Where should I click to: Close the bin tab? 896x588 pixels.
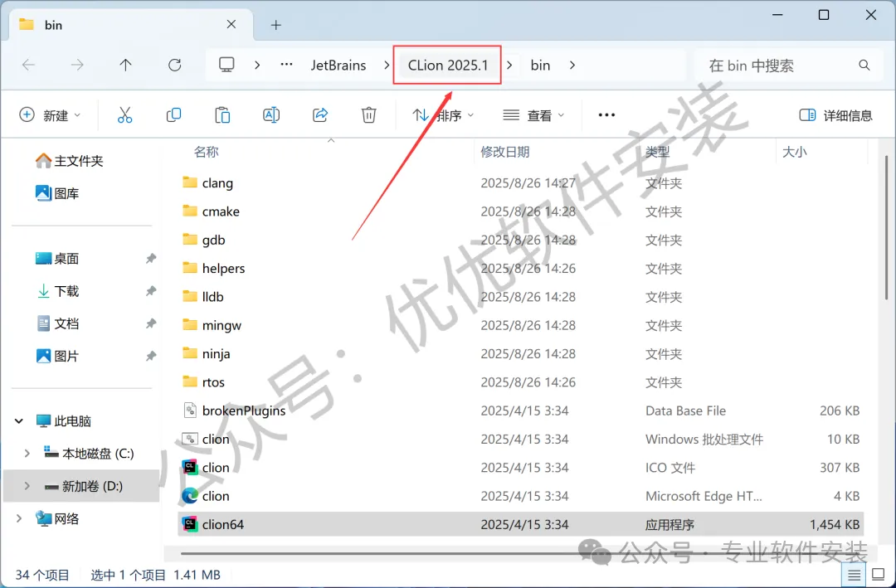[x=231, y=24]
